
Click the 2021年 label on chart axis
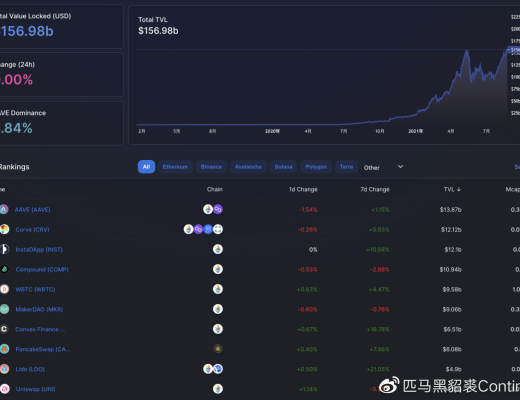(x=416, y=131)
